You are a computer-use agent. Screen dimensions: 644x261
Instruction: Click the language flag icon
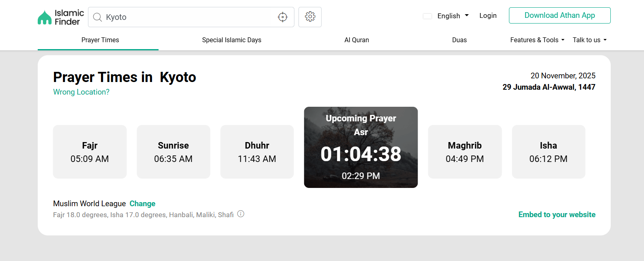pos(427,16)
